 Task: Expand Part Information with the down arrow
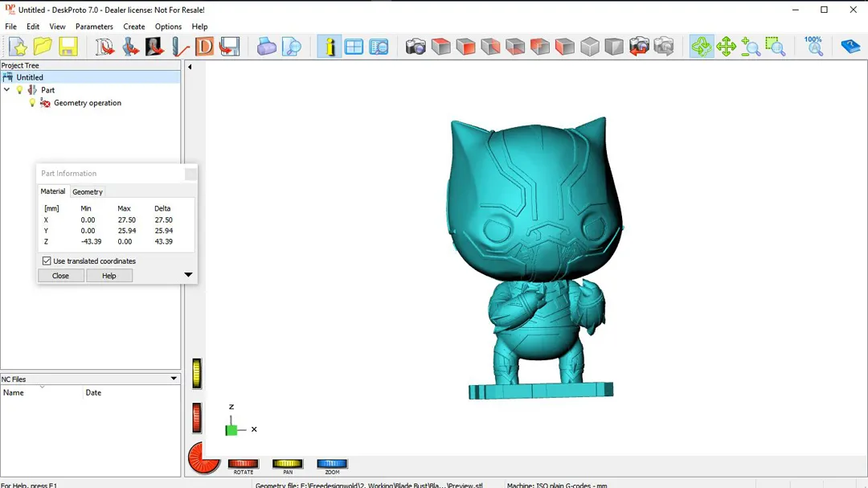click(x=188, y=275)
